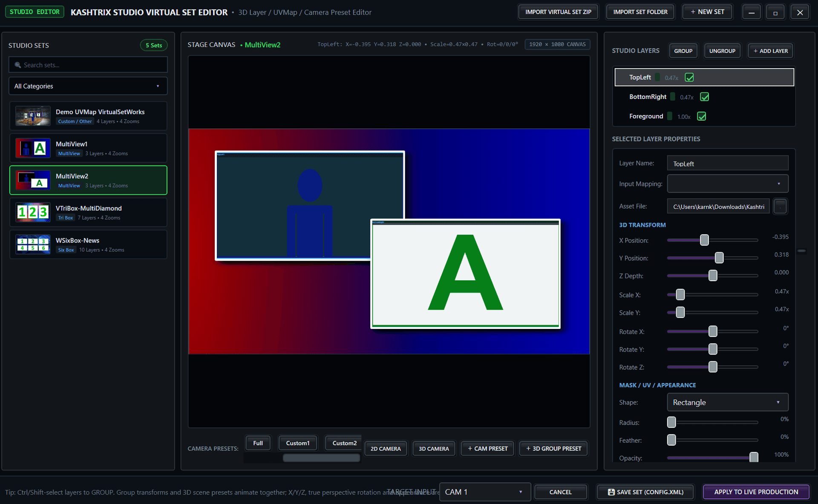Switch to 2D CAMERA mode
This screenshot has width=818, height=504.
386,449
